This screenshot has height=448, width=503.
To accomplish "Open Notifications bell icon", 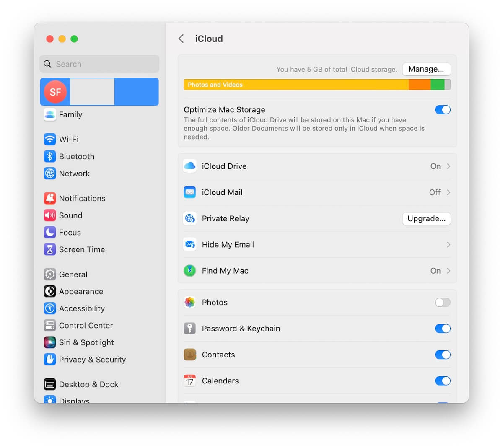I will (50, 198).
